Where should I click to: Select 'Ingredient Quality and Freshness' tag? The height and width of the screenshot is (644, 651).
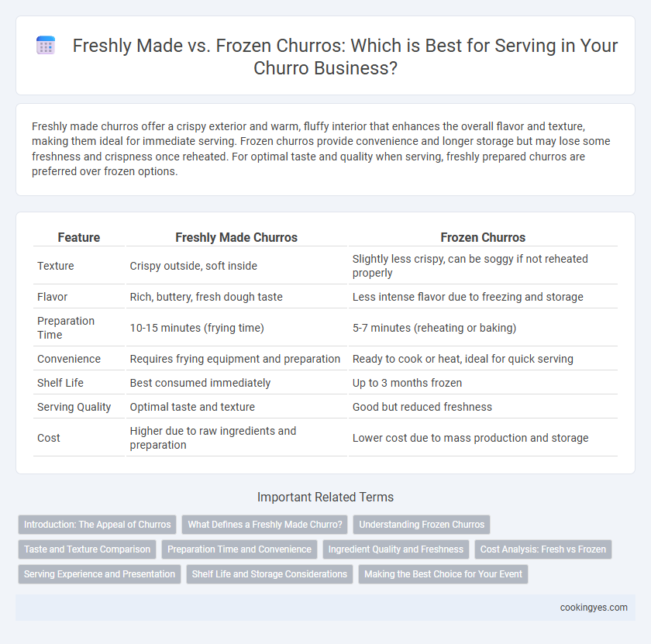point(396,549)
